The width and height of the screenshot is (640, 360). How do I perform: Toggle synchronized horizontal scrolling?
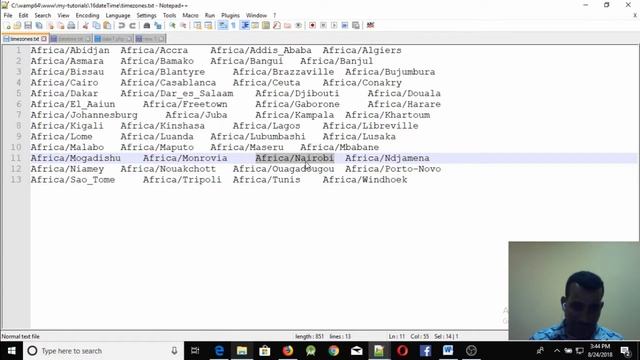point(208,26)
